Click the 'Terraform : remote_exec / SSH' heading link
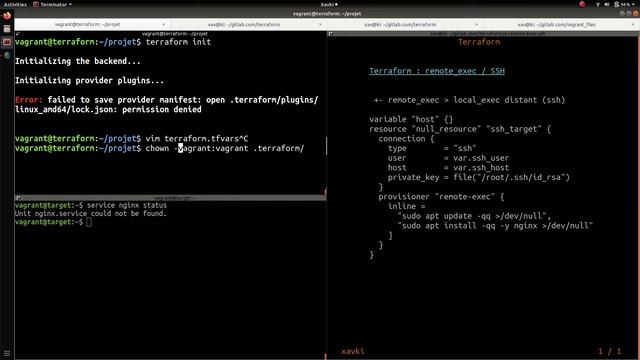 437,71
